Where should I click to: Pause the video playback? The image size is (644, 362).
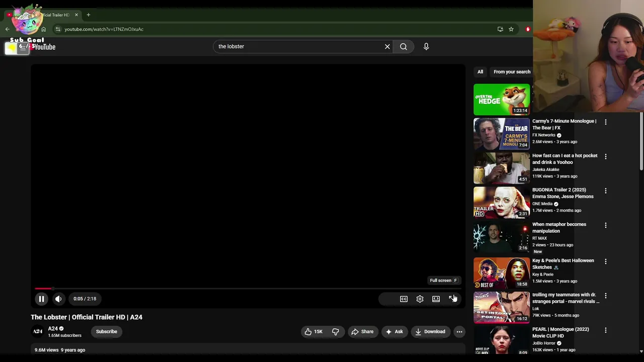tap(42, 299)
